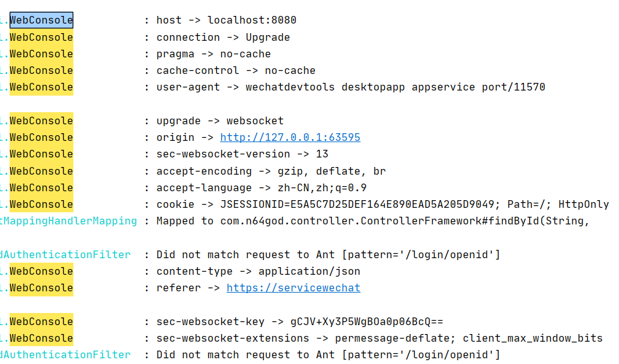The height and width of the screenshot is (364, 619).
Task: Click the sec-websocket-key value
Action: 366,321
